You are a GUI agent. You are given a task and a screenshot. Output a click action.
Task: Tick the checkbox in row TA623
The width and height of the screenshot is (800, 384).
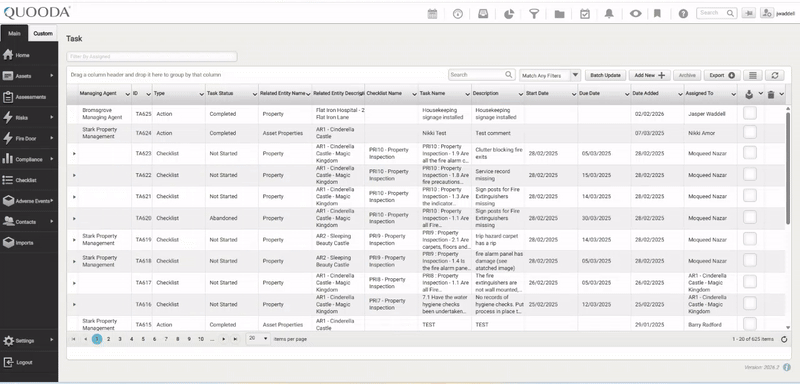tap(749, 153)
